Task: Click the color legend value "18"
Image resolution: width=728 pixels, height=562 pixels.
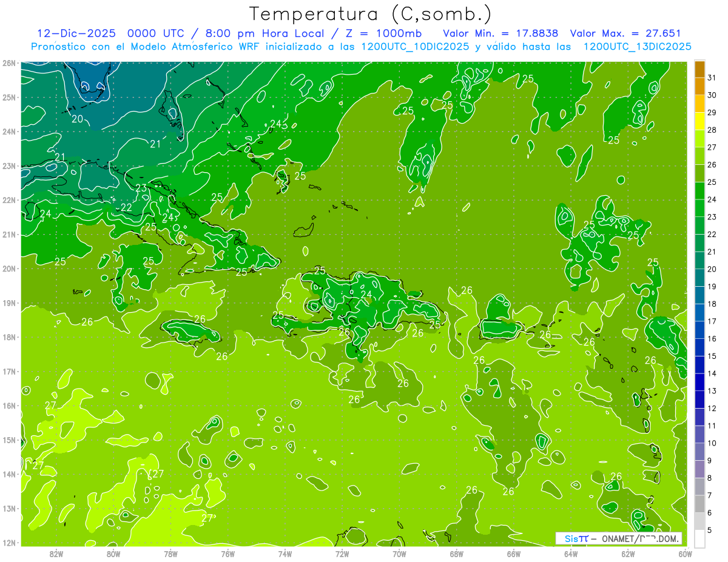Action: pyautogui.click(x=712, y=304)
